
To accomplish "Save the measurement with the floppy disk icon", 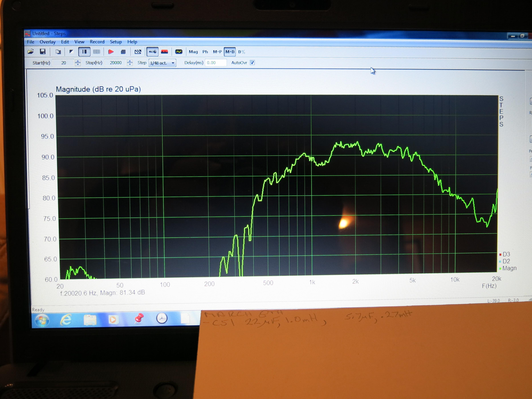I will point(43,52).
